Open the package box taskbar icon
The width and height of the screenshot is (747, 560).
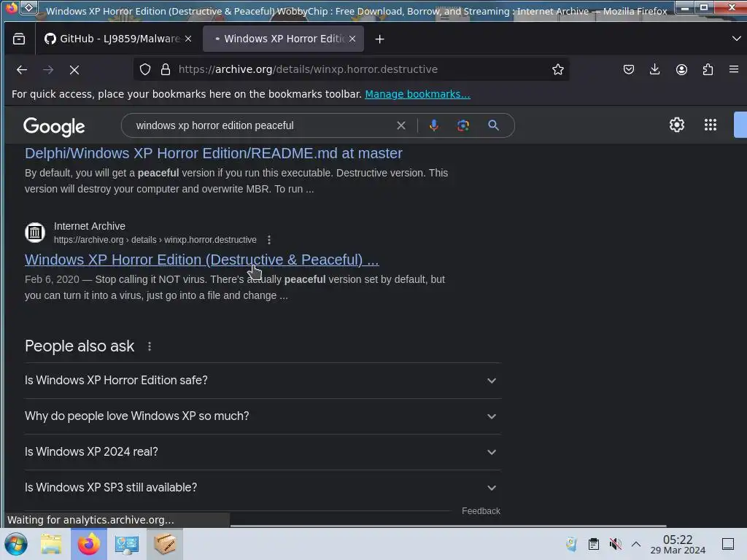point(165,544)
